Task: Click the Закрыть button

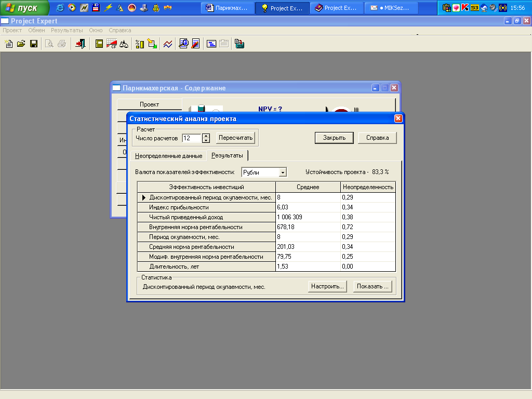Action: [x=334, y=138]
